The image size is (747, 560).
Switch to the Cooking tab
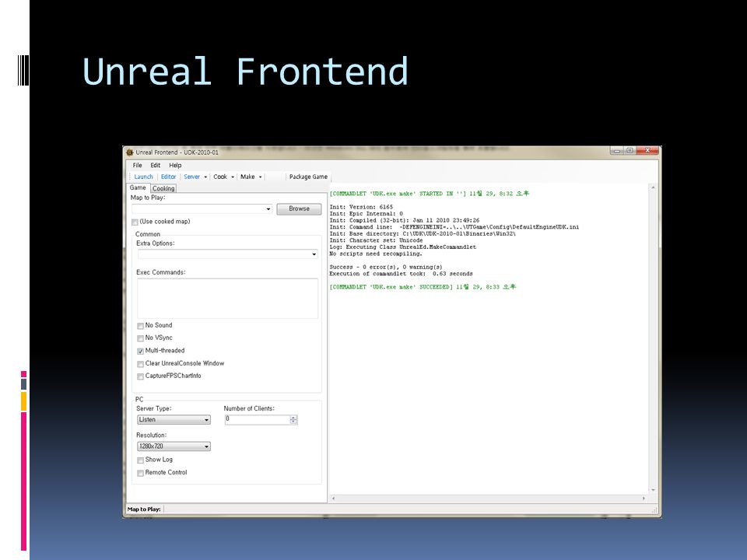click(163, 188)
